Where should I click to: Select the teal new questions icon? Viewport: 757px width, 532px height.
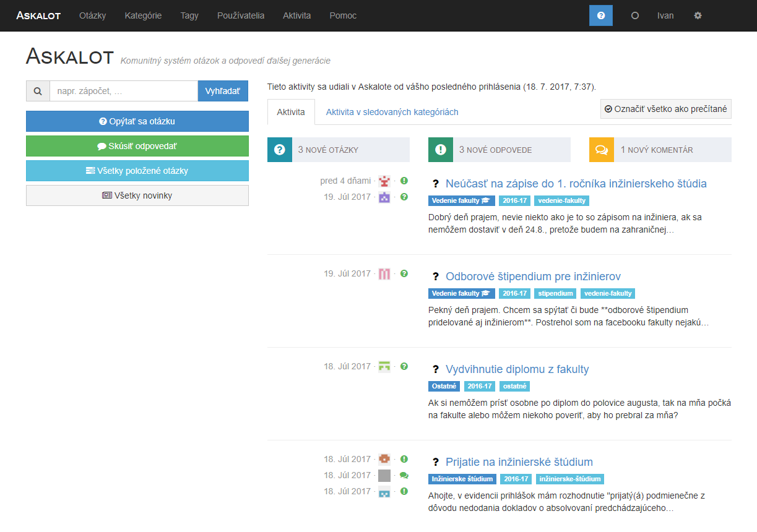[279, 150]
